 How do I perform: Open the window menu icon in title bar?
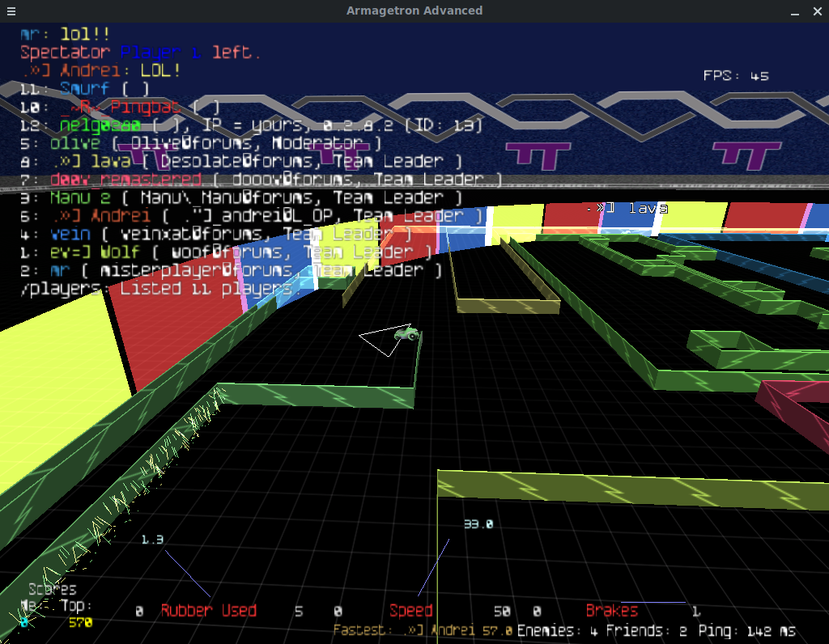[x=9, y=11]
